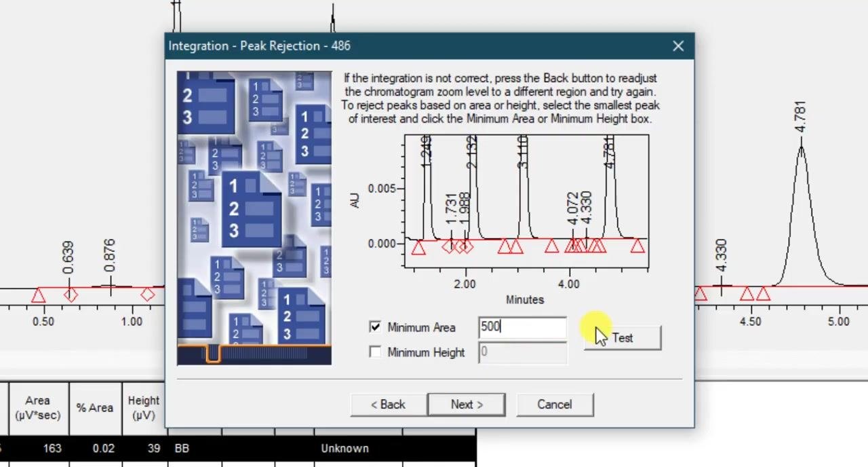Click the red triangle marker near 0.50
The height and width of the screenshot is (467, 868).
click(x=38, y=295)
